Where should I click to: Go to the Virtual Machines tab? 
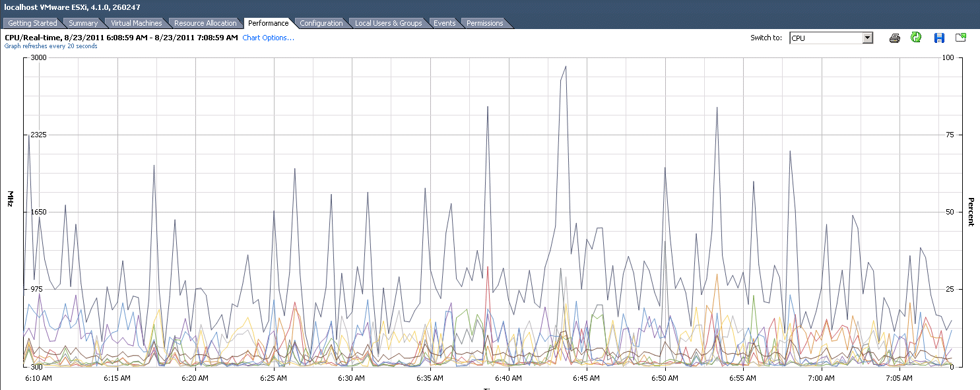click(136, 23)
